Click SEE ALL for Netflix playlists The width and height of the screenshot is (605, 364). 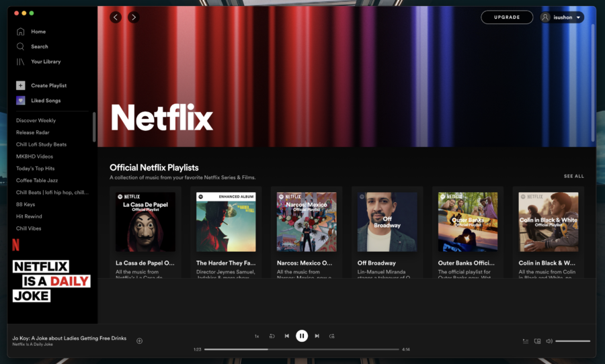tap(574, 176)
